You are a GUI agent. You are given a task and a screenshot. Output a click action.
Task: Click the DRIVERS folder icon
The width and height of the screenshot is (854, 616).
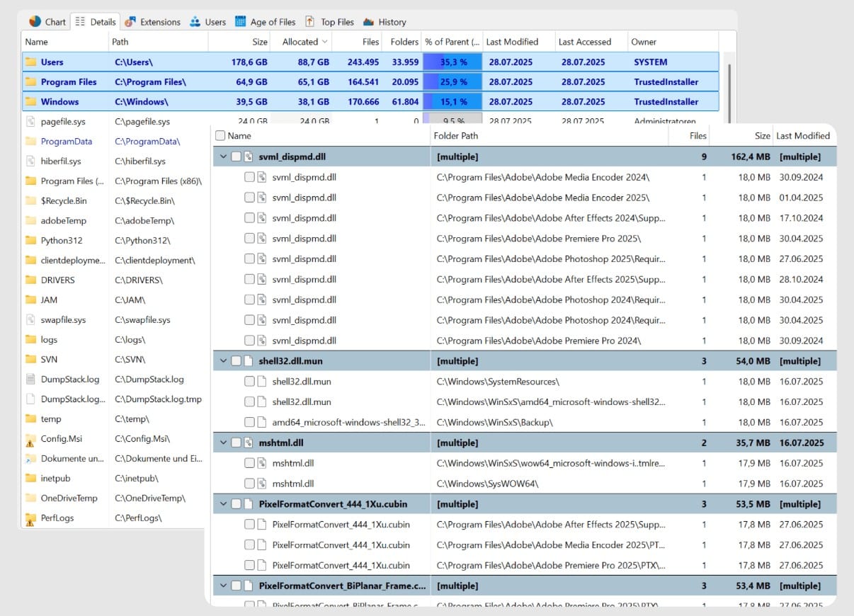tap(30, 280)
